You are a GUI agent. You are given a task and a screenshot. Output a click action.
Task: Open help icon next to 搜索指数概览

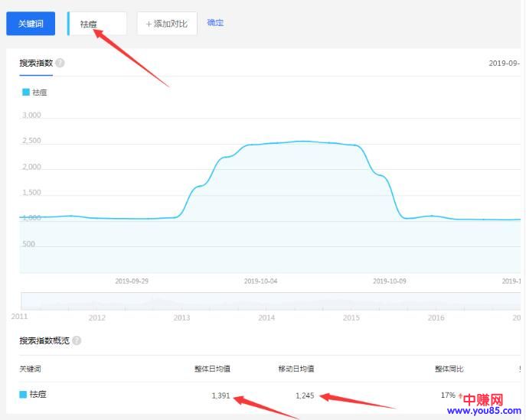[77, 340]
